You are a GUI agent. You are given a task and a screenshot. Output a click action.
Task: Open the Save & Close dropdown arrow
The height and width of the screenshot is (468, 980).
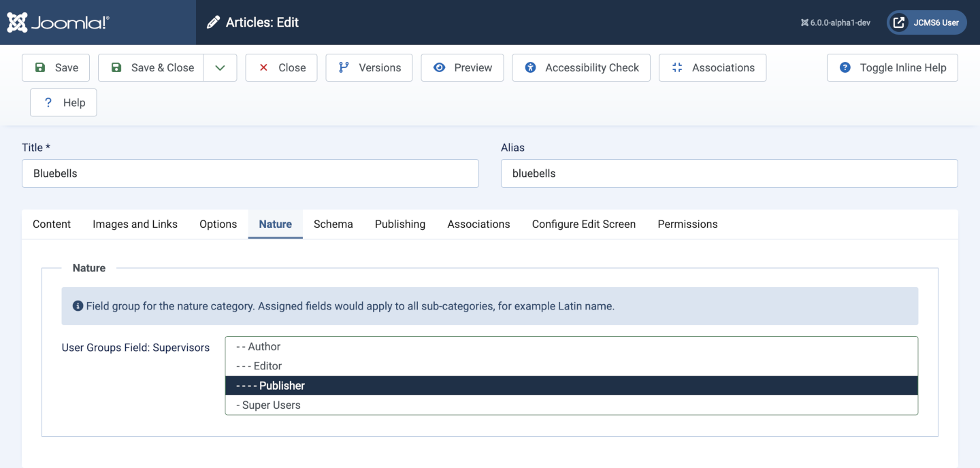(220, 67)
